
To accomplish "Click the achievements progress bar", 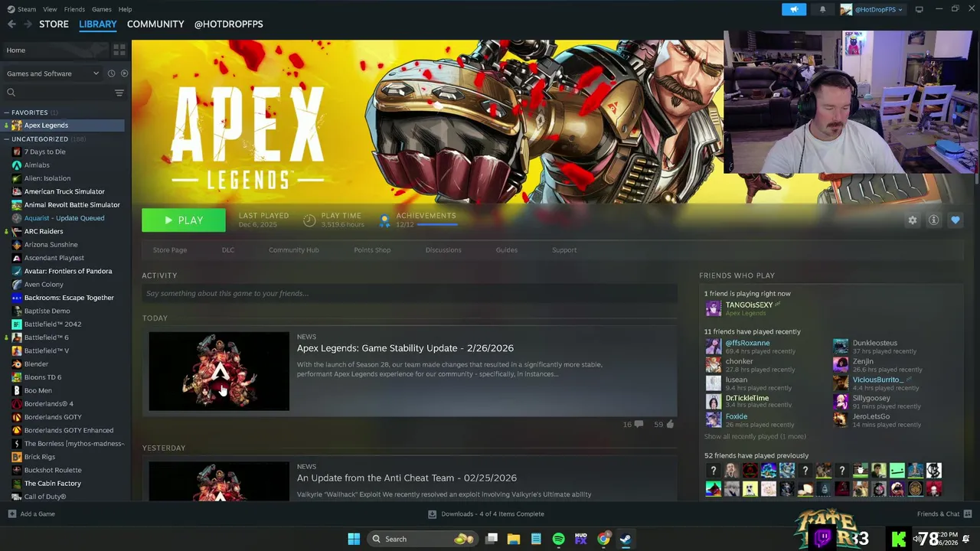I will click(x=436, y=224).
